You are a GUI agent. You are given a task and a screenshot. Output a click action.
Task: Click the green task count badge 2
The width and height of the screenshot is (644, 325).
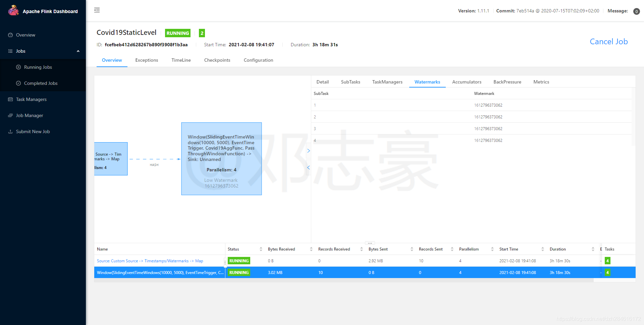click(x=202, y=33)
